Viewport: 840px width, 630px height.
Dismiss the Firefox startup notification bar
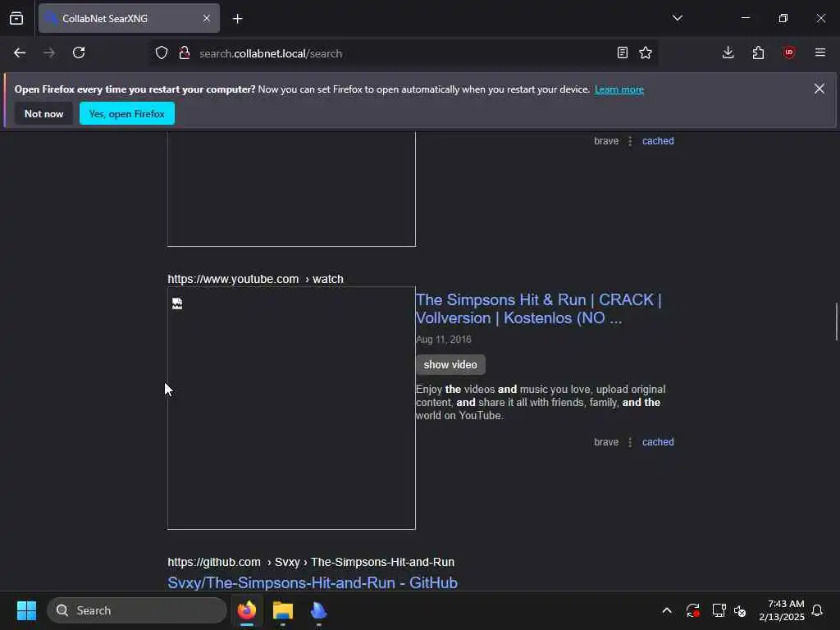[819, 89]
